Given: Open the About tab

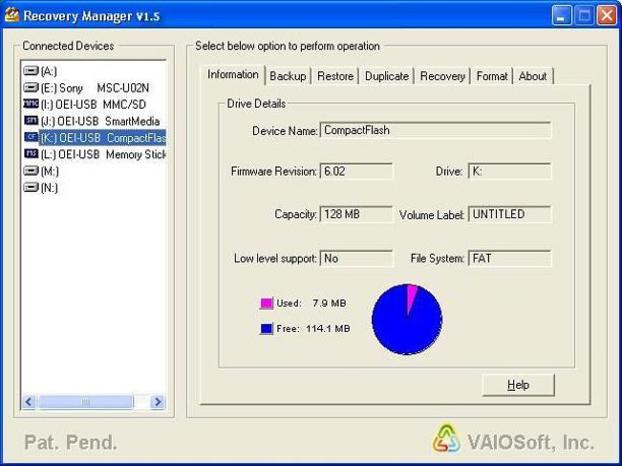Looking at the screenshot, I should click(x=533, y=76).
